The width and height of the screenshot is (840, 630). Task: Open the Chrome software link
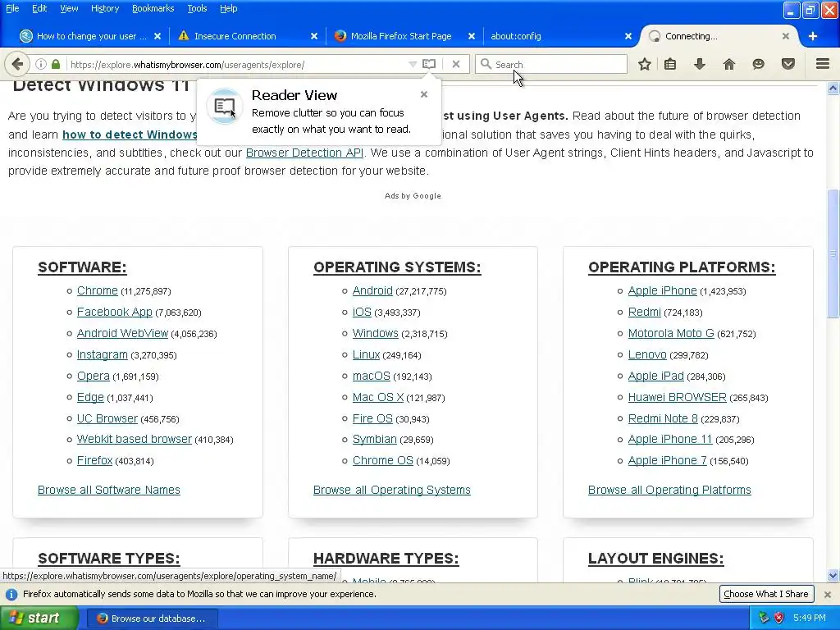point(97,290)
